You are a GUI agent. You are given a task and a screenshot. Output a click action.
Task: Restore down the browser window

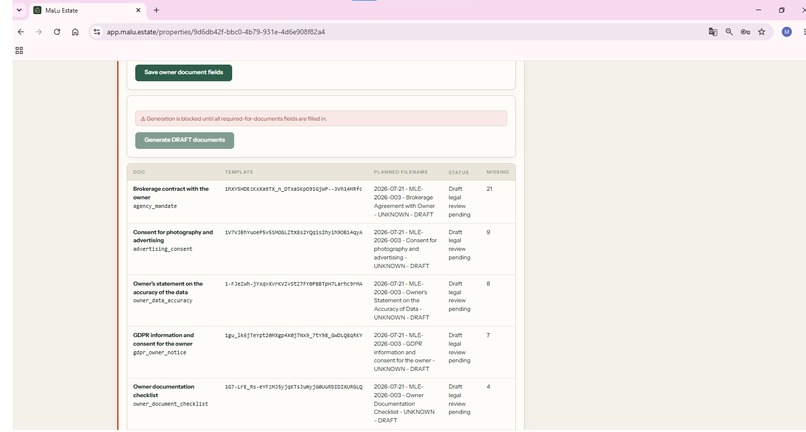(x=781, y=10)
